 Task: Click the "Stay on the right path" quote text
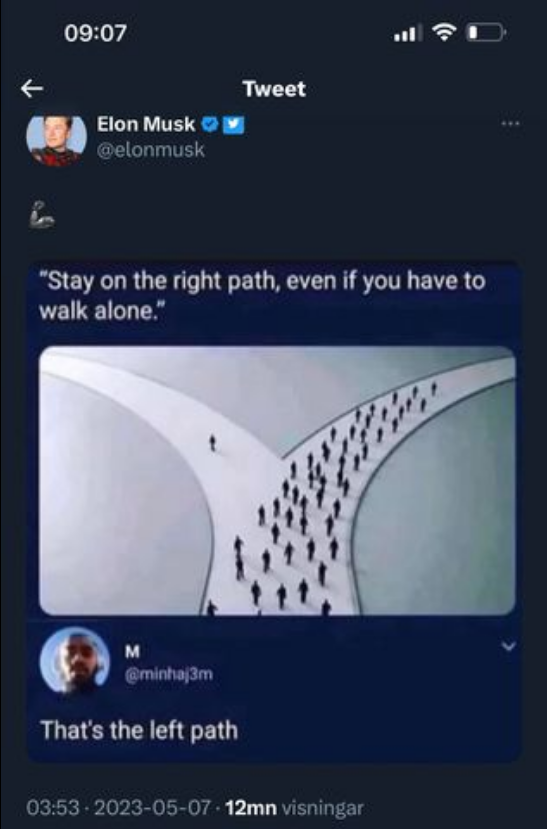click(x=262, y=295)
